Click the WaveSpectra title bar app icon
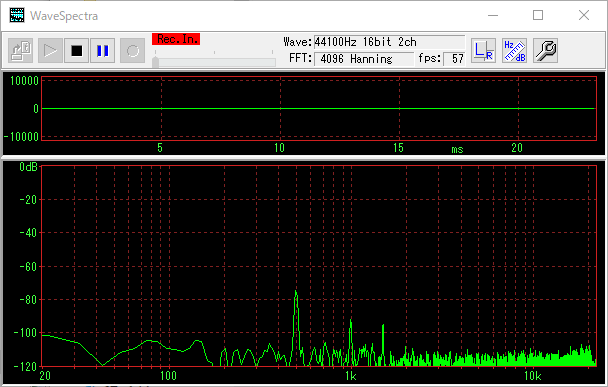 [17, 16]
